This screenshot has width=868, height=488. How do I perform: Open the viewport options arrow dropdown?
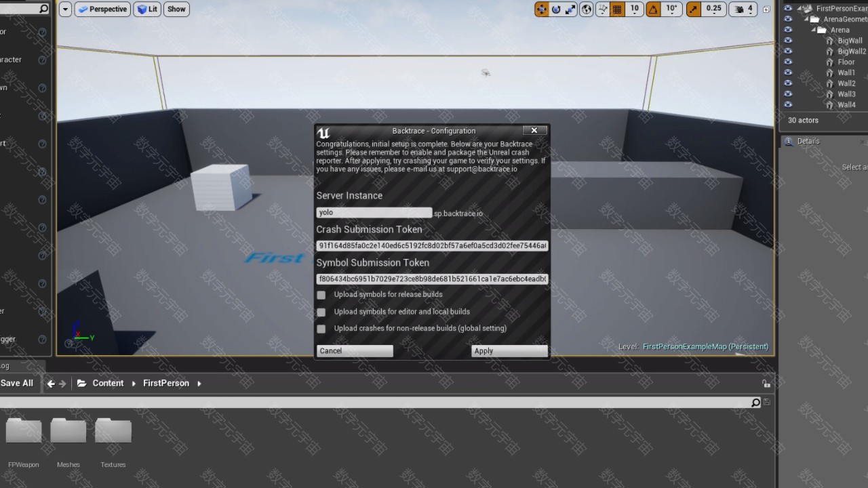point(65,9)
